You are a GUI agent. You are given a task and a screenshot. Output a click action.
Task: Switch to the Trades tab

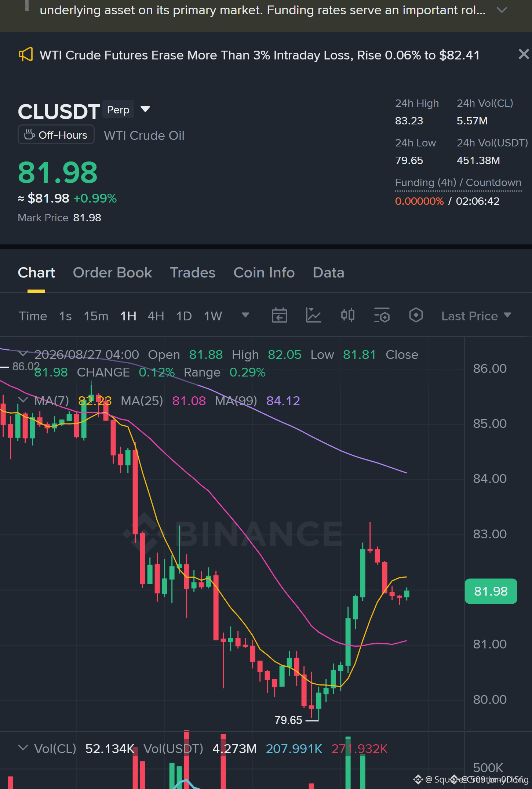tap(193, 273)
